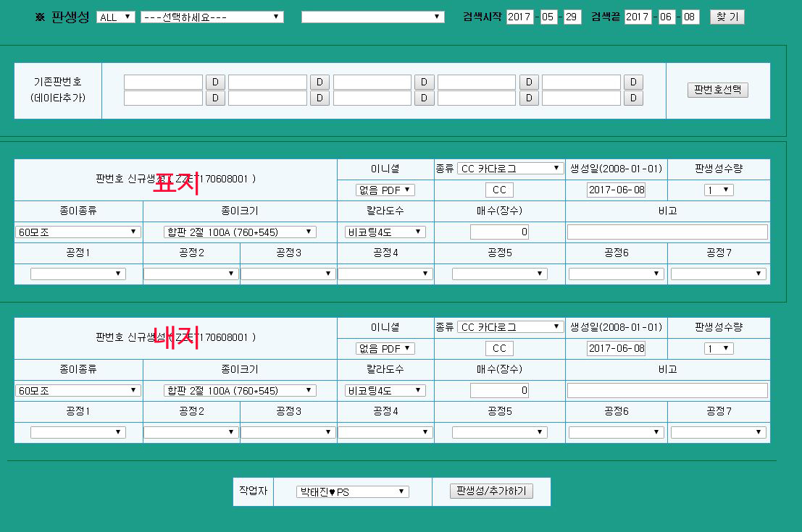Open 공정1 dropdown in 표지 section
The height and width of the screenshot is (532, 802).
pyautogui.click(x=78, y=274)
